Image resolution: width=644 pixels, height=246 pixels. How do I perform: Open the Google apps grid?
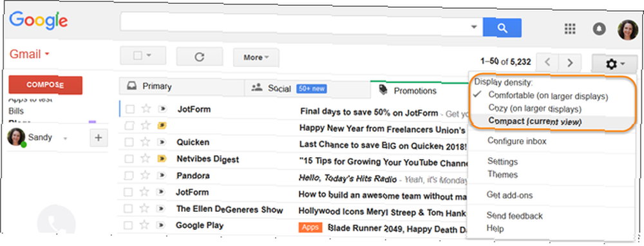570,29
